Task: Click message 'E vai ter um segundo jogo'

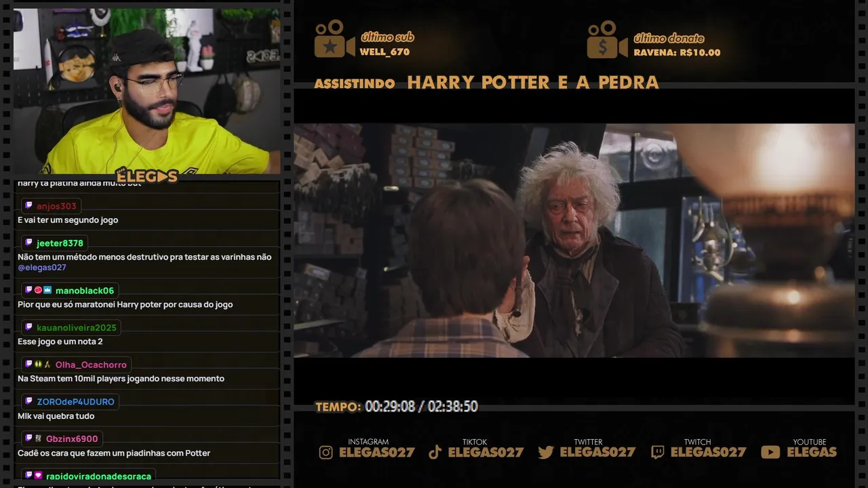Action: click(x=68, y=220)
